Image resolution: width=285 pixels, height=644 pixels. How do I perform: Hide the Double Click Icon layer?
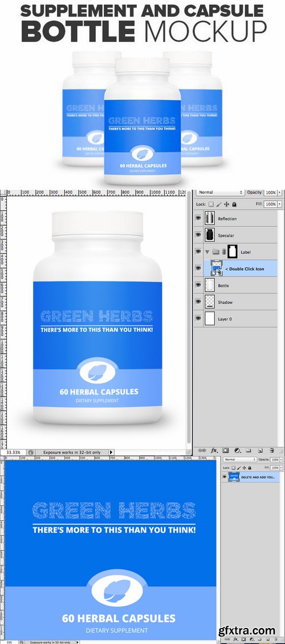(x=198, y=268)
